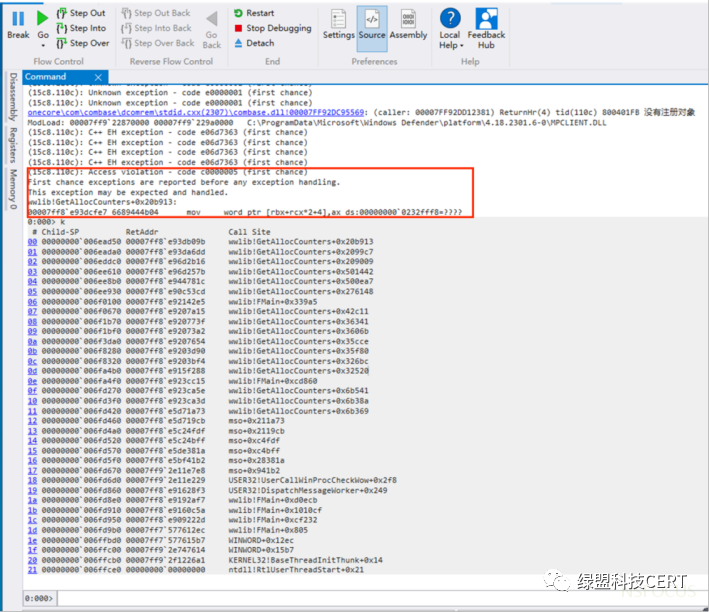This screenshot has height=612, width=709.
Task: Click the 'USER32!DispatchMessageWorker+0x249' call site text
Action: [307, 490]
